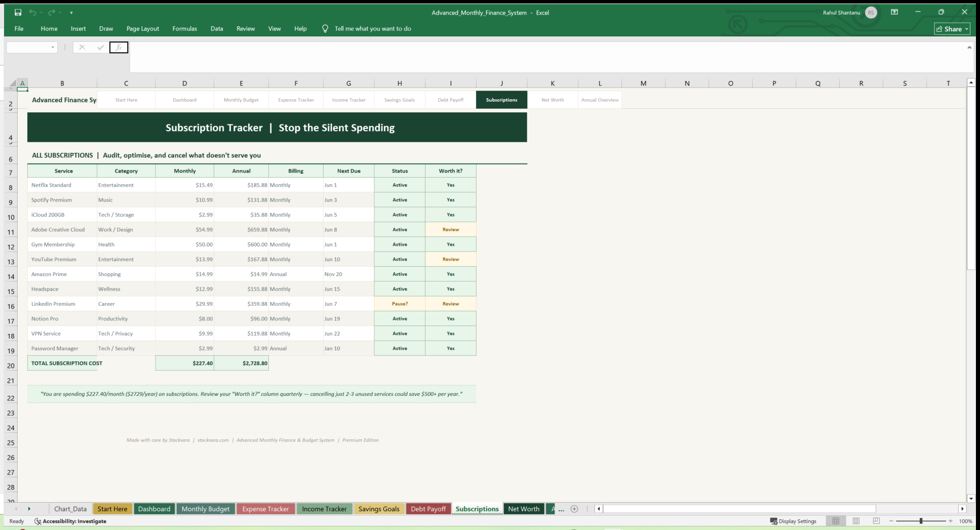Viewport: 980px width, 530px height.
Task: Click next sheet tab scroll arrow
Action: pos(29,509)
